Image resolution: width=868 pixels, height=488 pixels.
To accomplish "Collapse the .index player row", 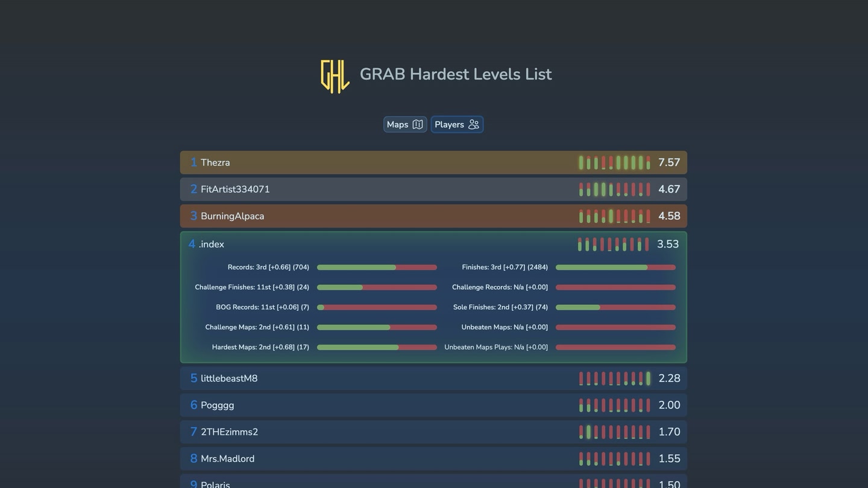I will (433, 244).
